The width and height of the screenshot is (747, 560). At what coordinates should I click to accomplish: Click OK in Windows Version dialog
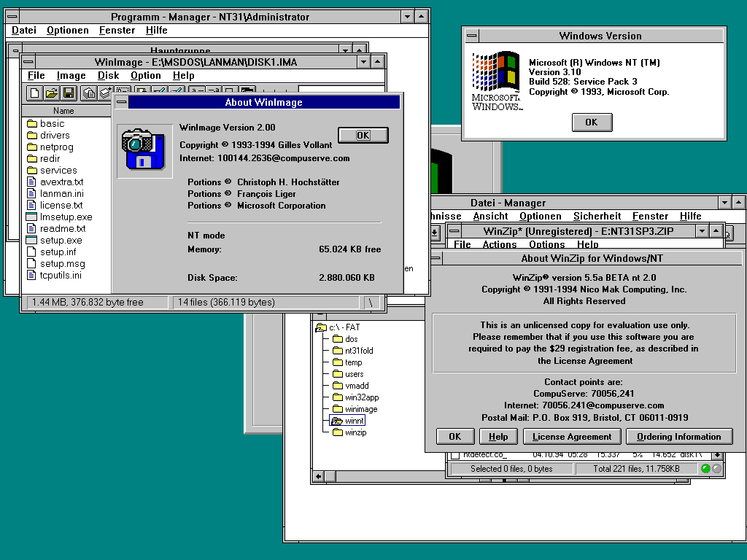tap(592, 122)
